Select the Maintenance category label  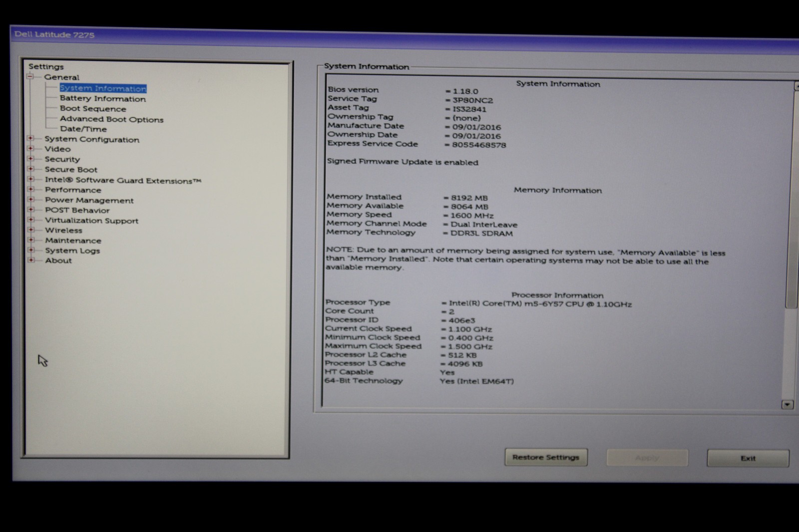tap(73, 240)
